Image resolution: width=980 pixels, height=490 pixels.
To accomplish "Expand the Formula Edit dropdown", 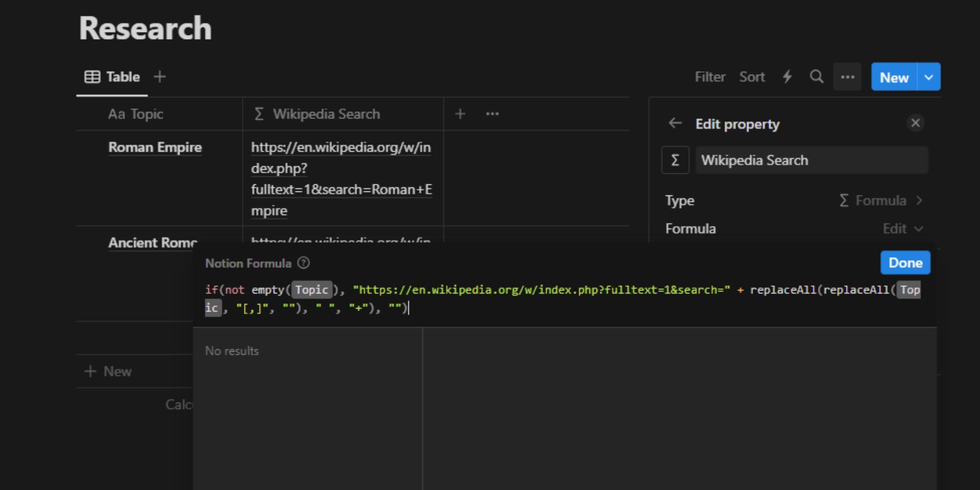I will (x=902, y=229).
